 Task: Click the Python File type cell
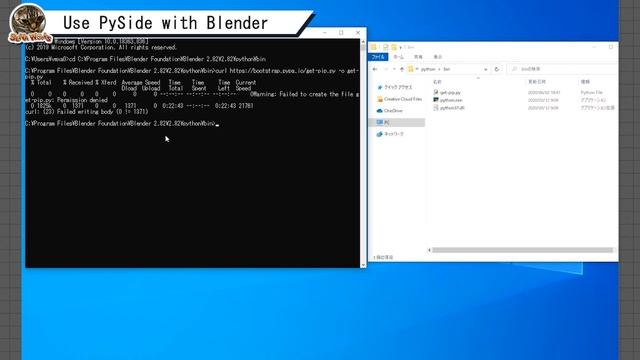pos(592,93)
